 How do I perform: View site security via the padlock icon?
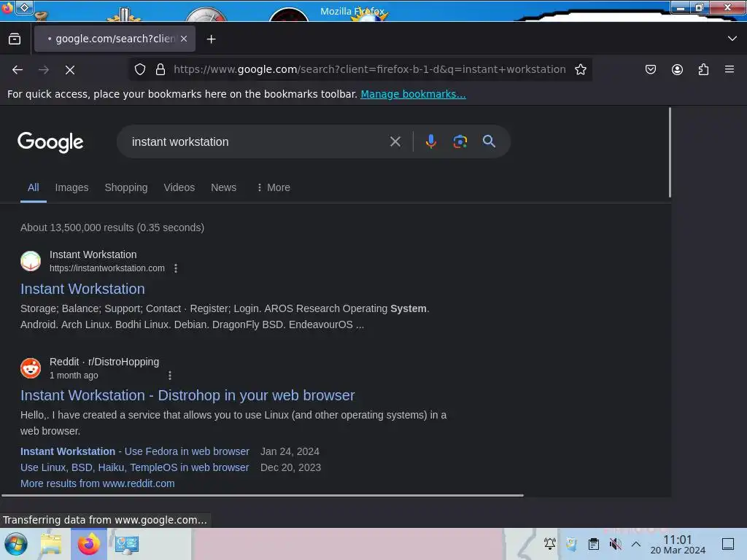point(160,69)
